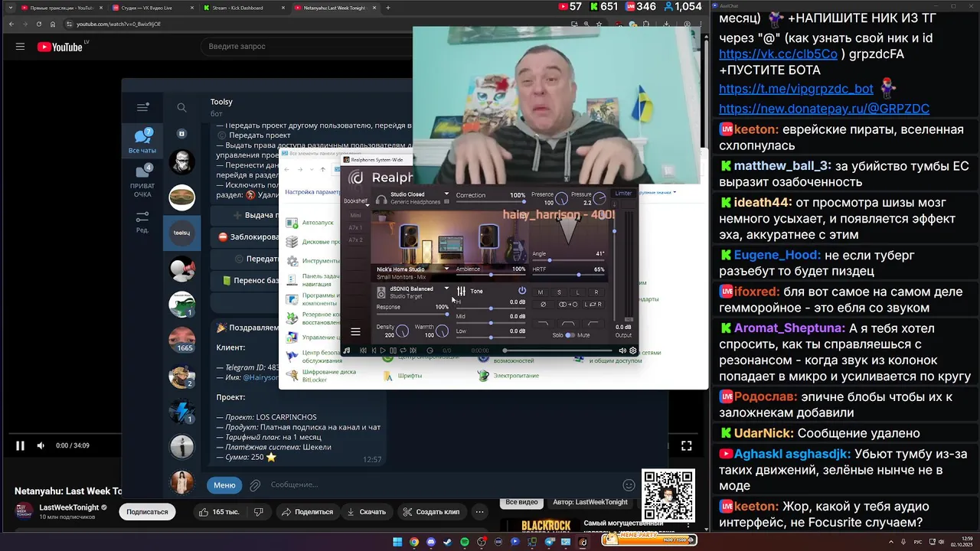Open the YouTube guide hamburger menu
This screenshot has width=980, height=551.
tap(20, 47)
